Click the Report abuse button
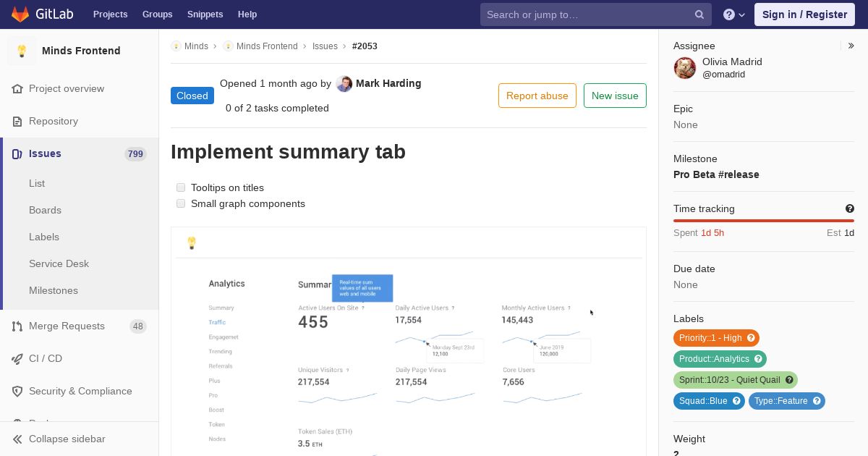Screen dimensions: 868x456 (537, 96)
